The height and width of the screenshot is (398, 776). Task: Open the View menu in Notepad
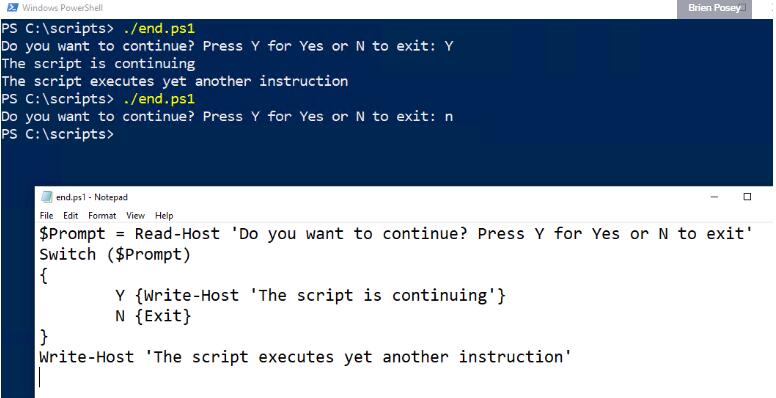coord(135,215)
